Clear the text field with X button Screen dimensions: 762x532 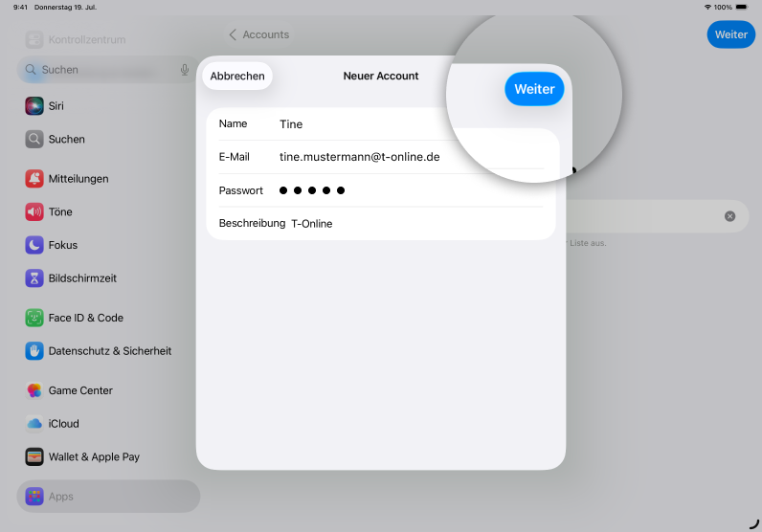729,216
